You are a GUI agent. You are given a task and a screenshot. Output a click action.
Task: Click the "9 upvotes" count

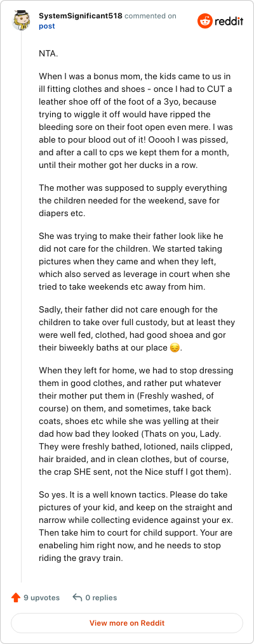click(x=41, y=598)
